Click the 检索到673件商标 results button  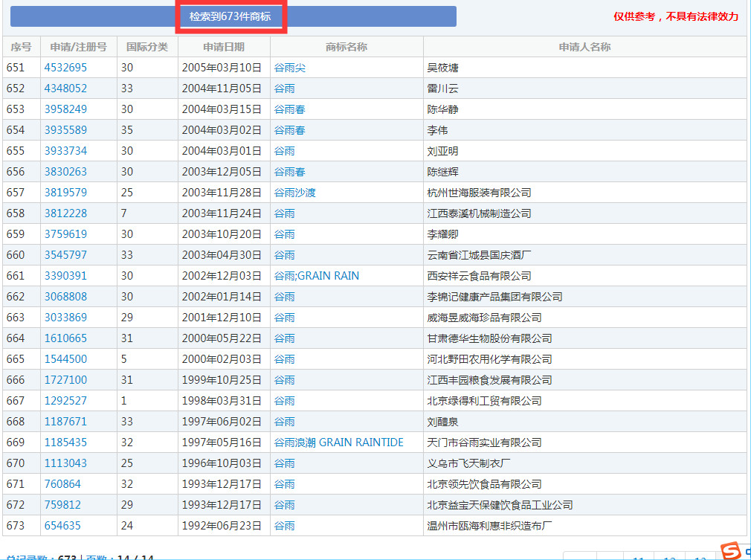[230, 16]
